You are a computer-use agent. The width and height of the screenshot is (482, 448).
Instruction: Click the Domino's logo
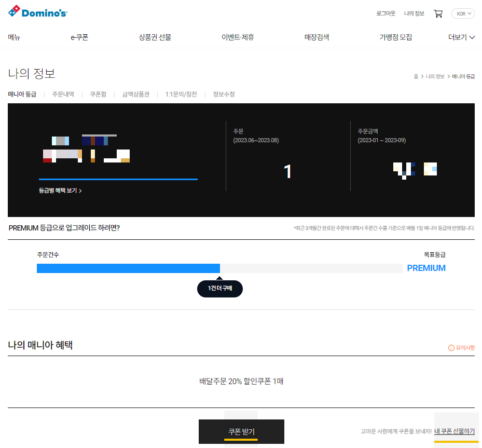[37, 11]
